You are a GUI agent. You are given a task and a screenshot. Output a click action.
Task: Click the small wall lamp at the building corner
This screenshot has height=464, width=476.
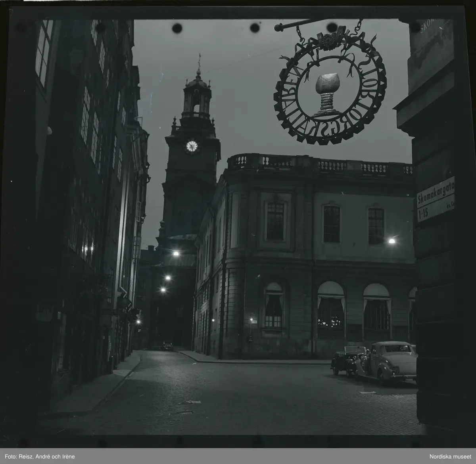pos(251,319)
